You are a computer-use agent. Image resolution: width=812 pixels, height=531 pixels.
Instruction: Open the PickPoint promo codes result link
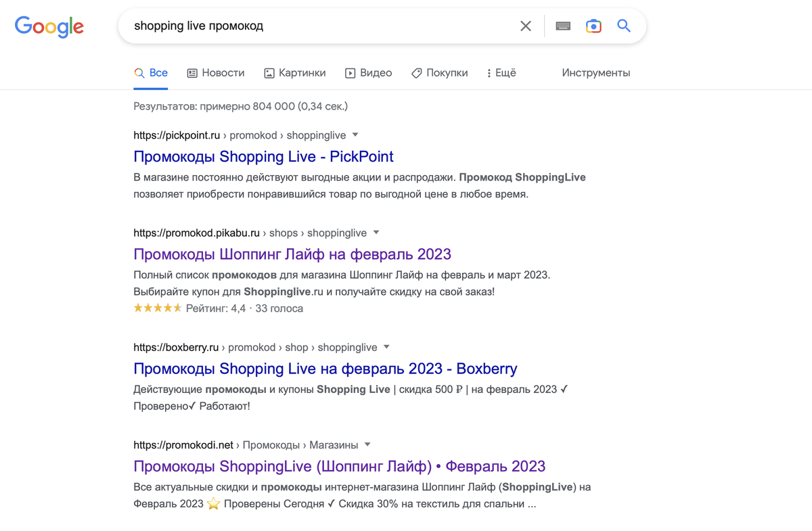pyautogui.click(x=263, y=156)
